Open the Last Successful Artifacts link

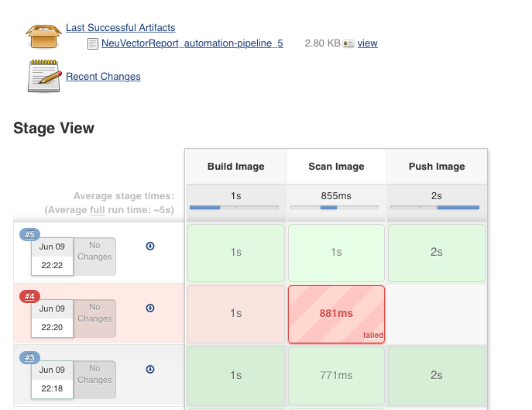120,28
